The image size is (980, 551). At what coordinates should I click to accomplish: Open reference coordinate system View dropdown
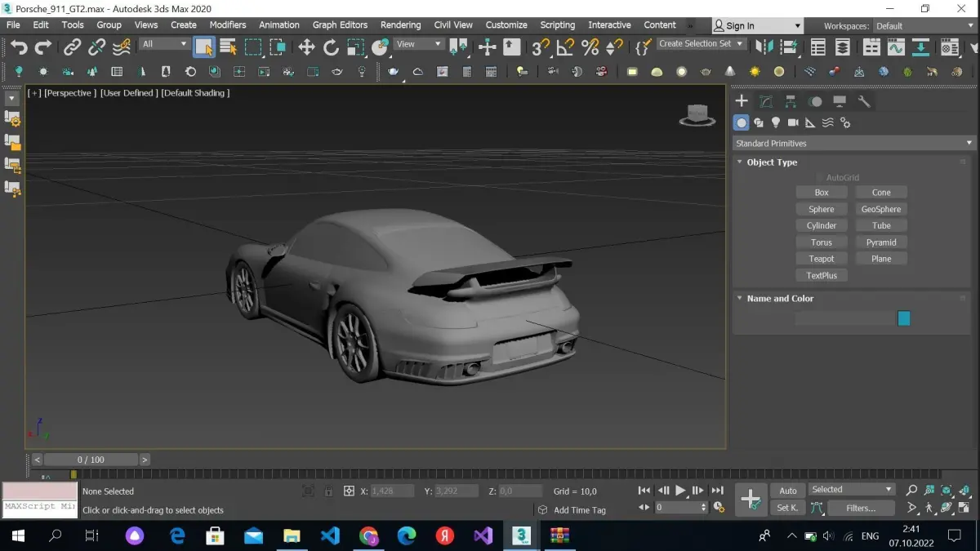419,44
